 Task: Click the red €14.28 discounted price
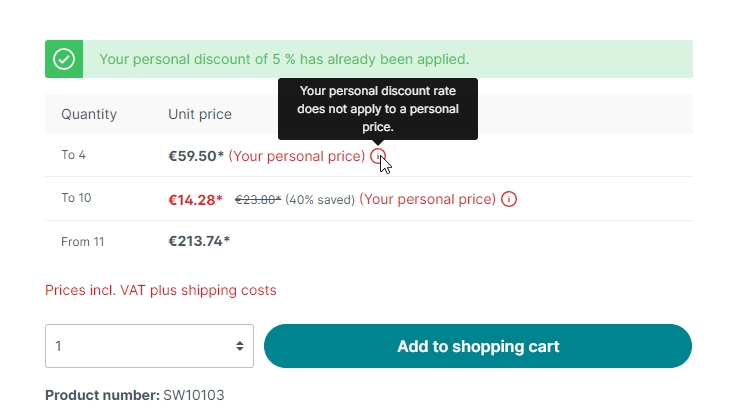point(196,199)
